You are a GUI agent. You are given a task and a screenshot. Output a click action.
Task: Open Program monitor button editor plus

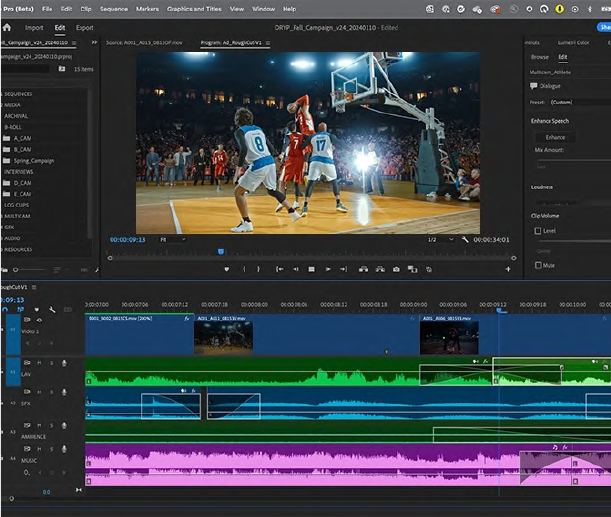point(508,269)
